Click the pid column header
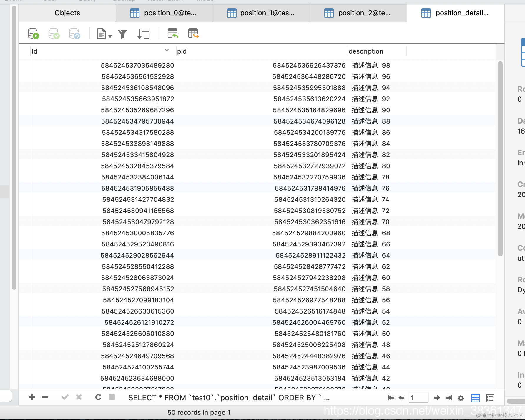The image size is (525, 420). tap(262, 51)
